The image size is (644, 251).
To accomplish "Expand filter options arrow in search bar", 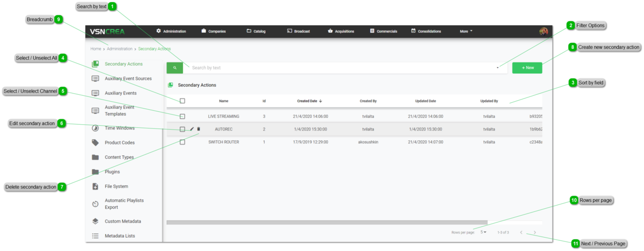I will tap(497, 68).
